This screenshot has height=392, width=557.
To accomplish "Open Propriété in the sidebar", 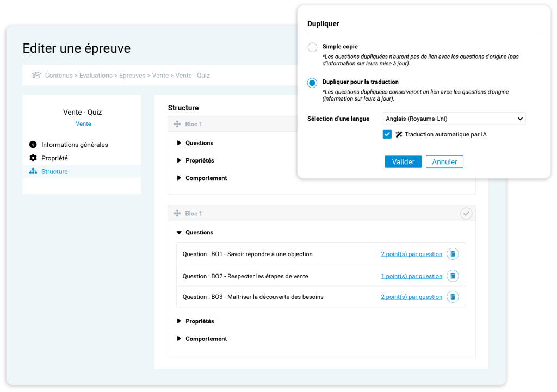I will tap(54, 158).
